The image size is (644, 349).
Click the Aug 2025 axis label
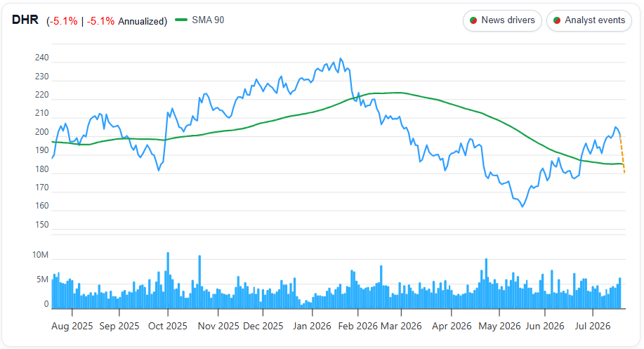coord(72,326)
